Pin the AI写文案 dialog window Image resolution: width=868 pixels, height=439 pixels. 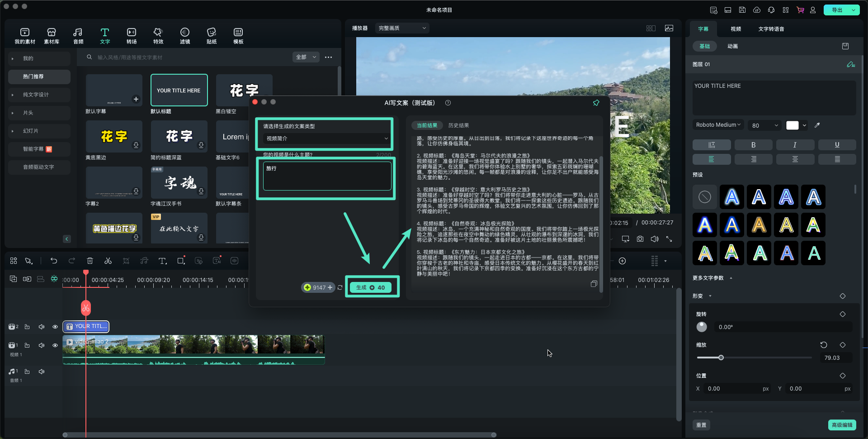click(x=596, y=103)
